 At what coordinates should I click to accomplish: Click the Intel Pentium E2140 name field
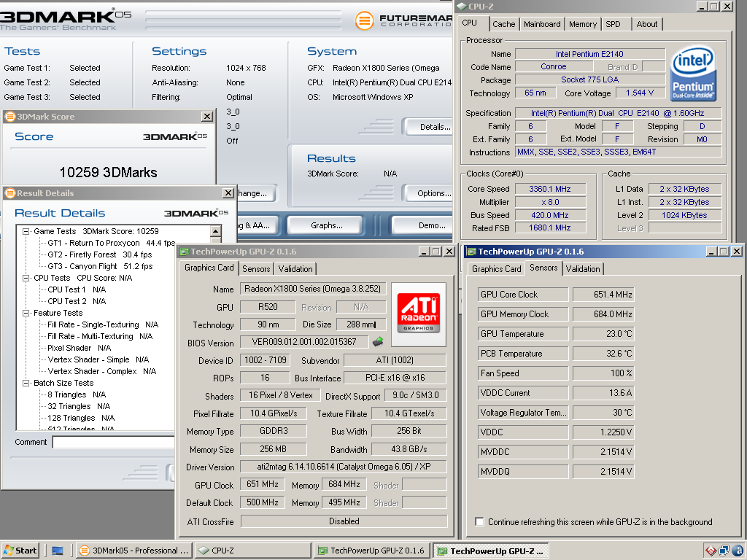tap(589, 54)
